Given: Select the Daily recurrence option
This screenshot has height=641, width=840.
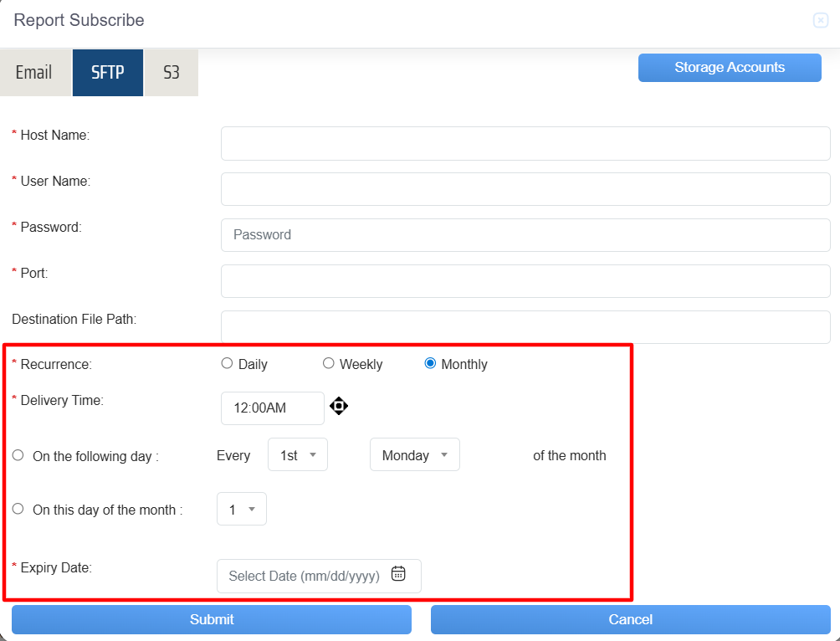Looking at the screenshot, I should click(227, 364).
